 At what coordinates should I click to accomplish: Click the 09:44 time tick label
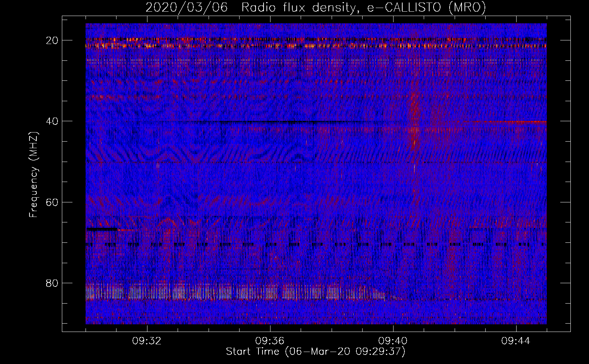(516, 341)
